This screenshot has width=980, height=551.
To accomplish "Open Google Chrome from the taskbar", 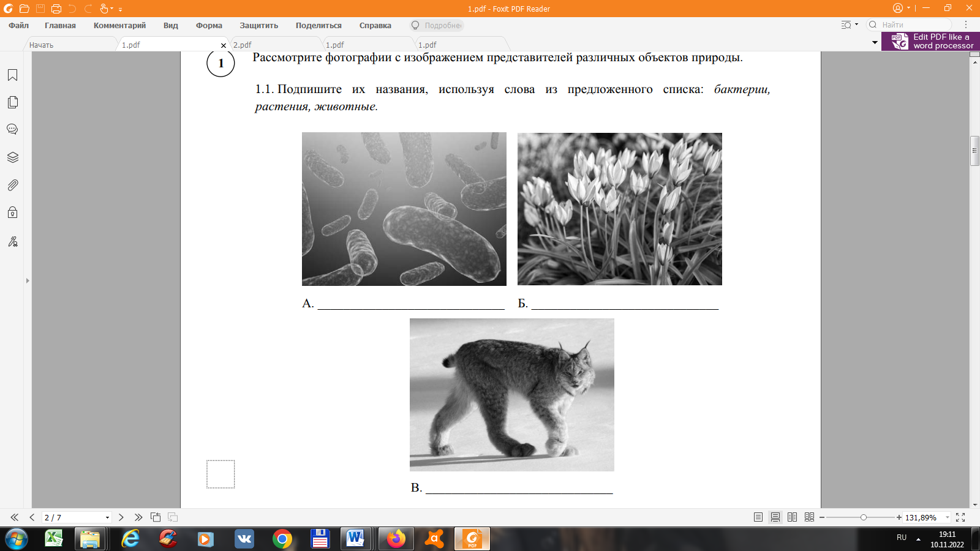I will pos(282,539).
